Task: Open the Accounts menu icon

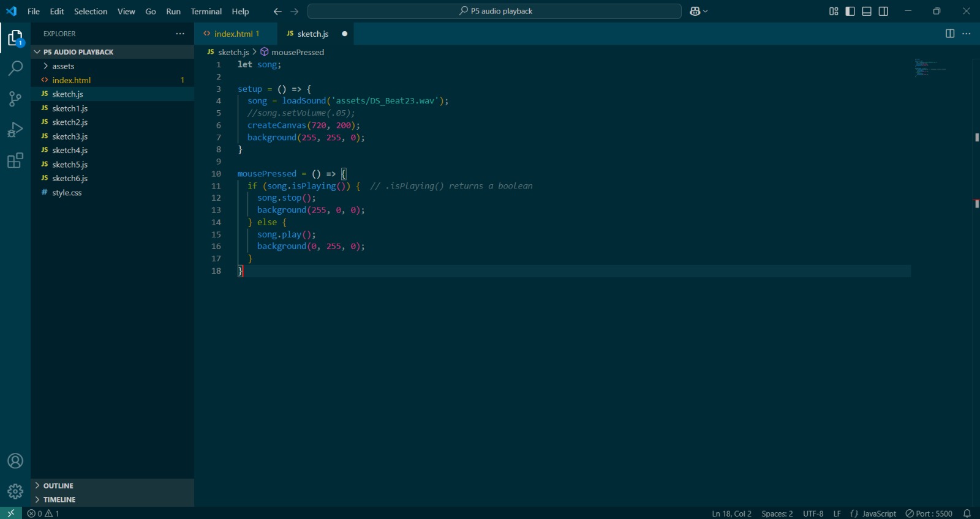Action: pyautogui.click(x=15, y=461)
